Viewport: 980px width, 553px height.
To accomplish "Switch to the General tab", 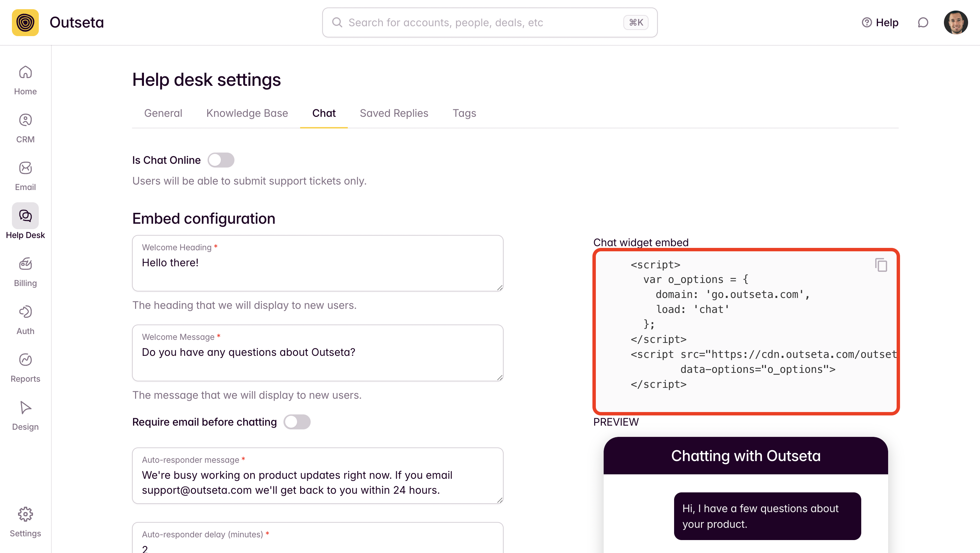I will 163,113.
